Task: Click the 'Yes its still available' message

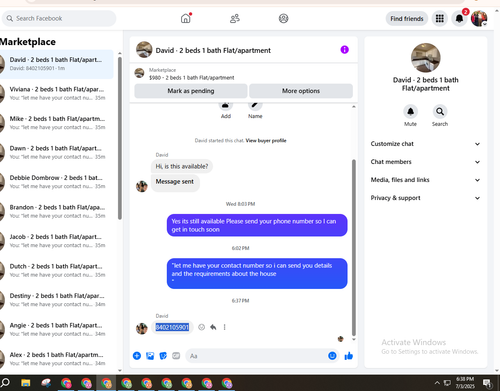Action: (x=257, y=225)
